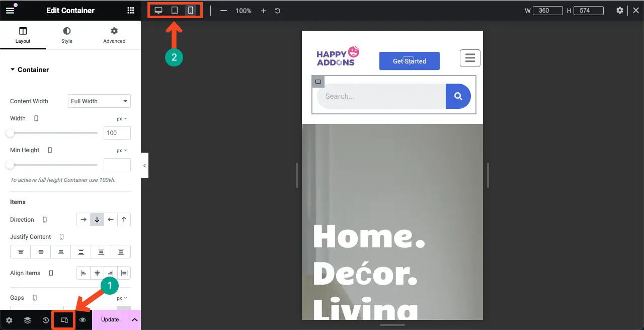Close the responsive bar
Viewport: 644px width, 330px height.
636,10
